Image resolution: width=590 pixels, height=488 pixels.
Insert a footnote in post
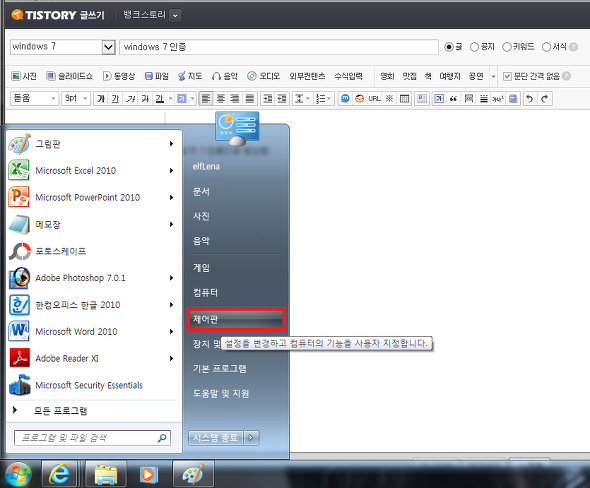tap(498, 99)
